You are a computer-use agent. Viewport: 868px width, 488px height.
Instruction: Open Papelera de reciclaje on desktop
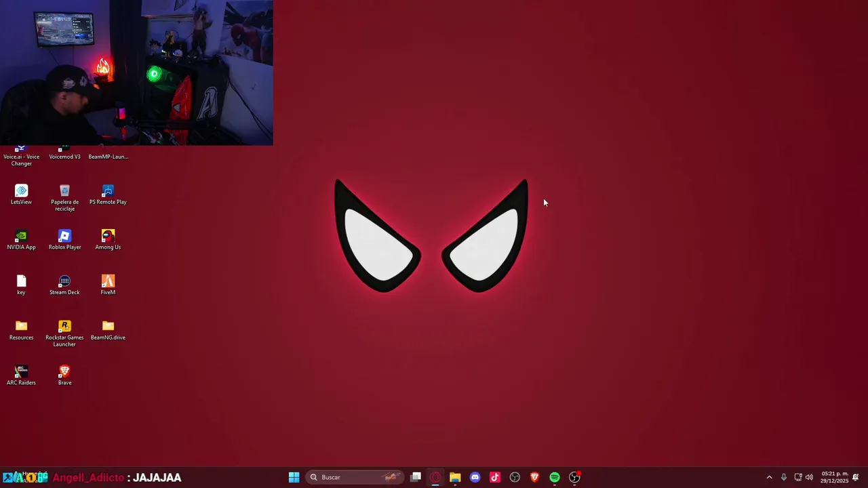point(64,198)
